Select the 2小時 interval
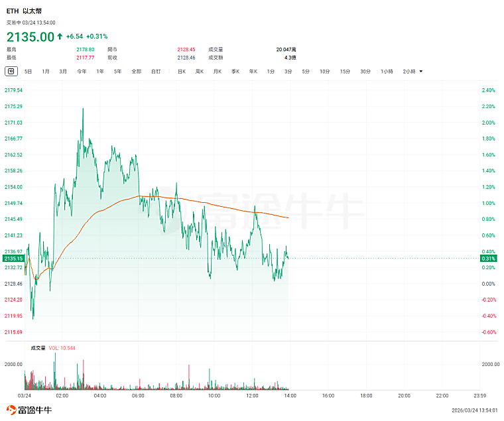This screenshot has width=504, height=421. tap(409, 72)
